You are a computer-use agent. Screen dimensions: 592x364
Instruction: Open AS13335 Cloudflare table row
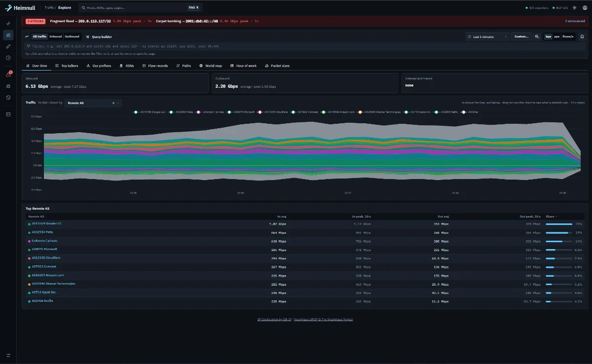point(305,258)
